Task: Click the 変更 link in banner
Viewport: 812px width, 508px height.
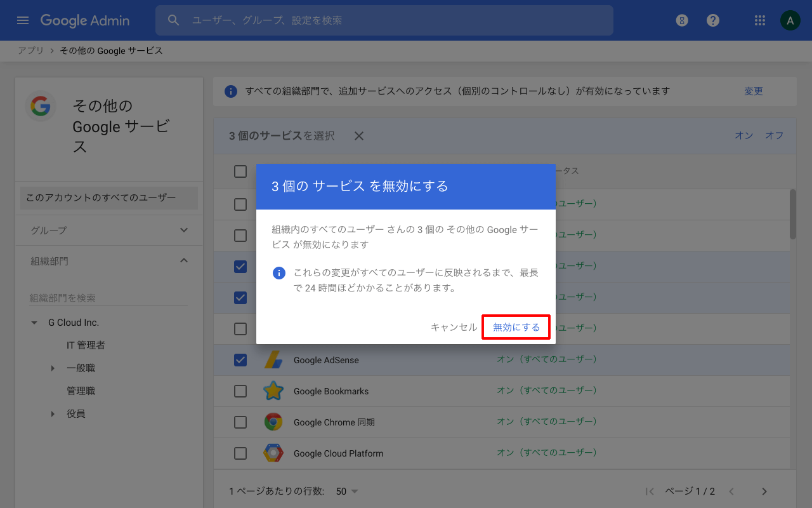Action: (x=754, y=91)
